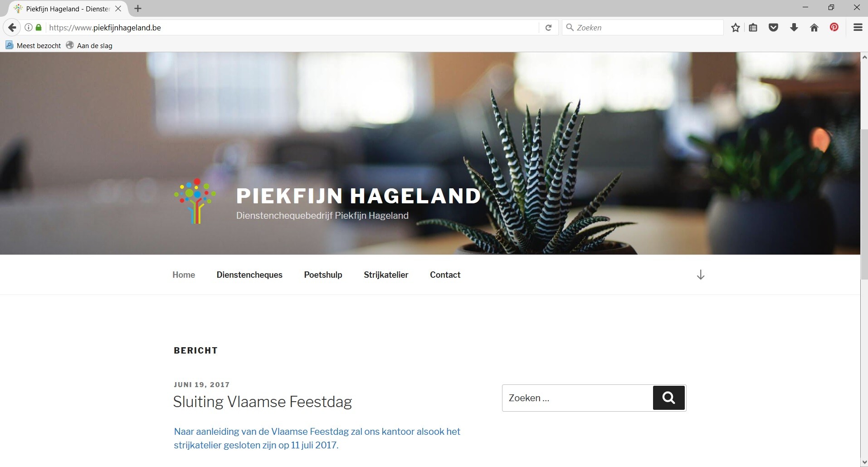Focus the site Zoeken search field
Image resolution: width=868 pixels, height=467 pixels.
pos(577,398)
